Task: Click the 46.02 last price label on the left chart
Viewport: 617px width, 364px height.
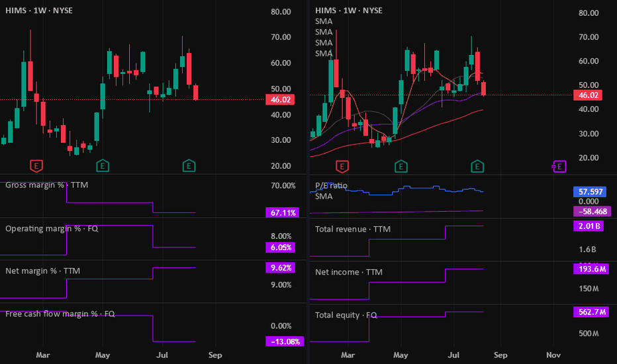Action: point(280,99)
